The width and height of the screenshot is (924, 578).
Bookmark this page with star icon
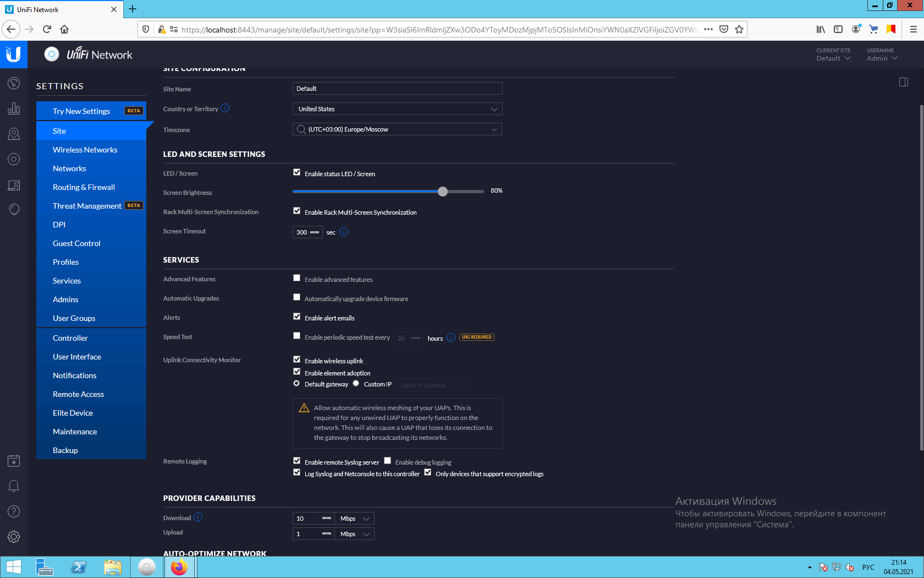(x=739, y=29)
